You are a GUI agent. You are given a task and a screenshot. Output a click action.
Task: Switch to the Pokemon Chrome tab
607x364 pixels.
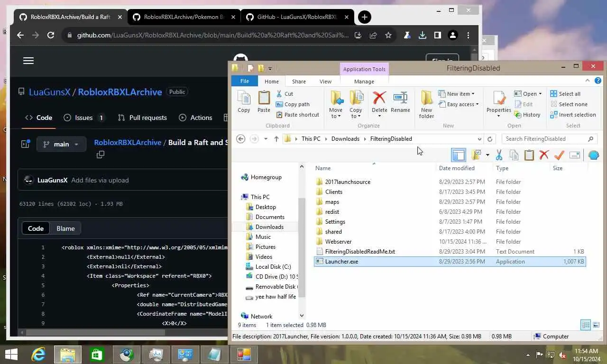pyautogui.click(x=183, y=17)
